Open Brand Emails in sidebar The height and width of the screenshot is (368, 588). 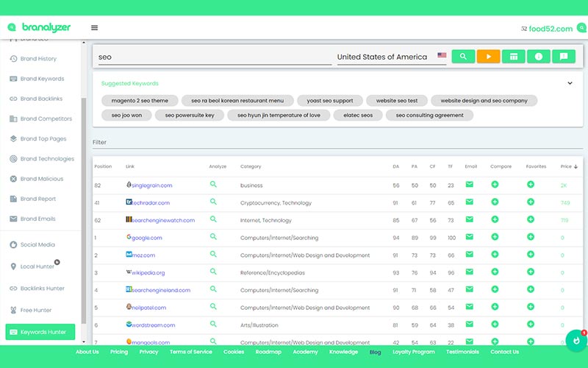pos(37,219)
